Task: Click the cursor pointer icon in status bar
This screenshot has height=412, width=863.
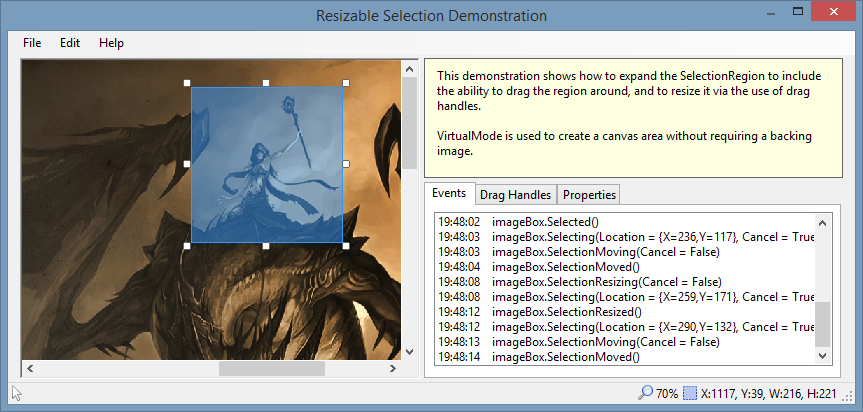Action: [x=17, y=393]
